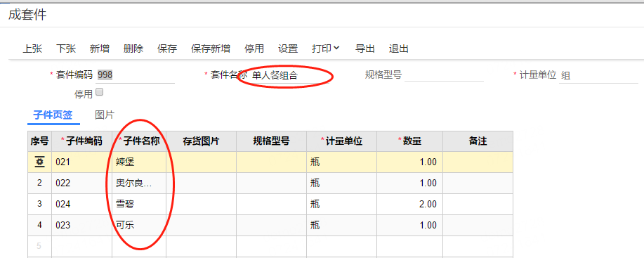644x258 pixels.
Task: Click 退出 to exit the form
Action: point(399,49)
